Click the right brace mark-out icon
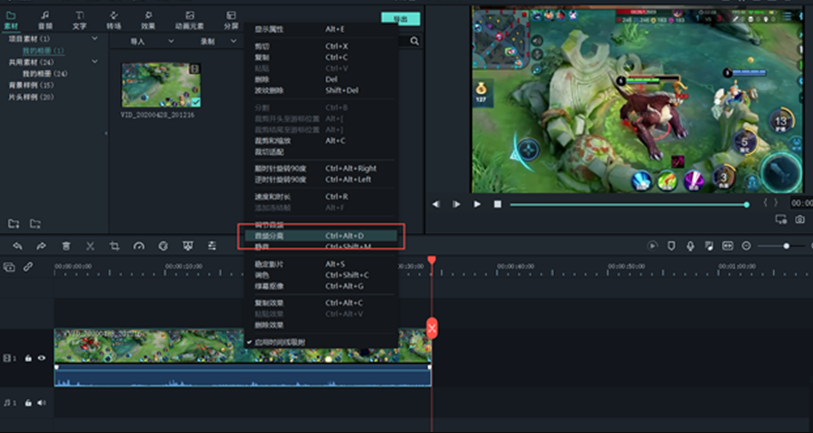 click(x=776, y=203)
